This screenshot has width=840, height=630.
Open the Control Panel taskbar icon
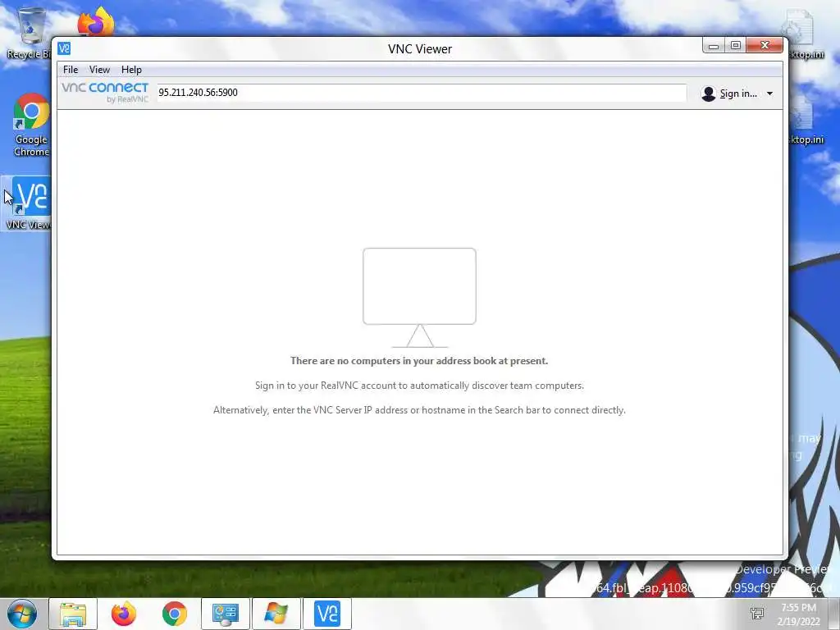pyautogui.click(x=225, y=614)
